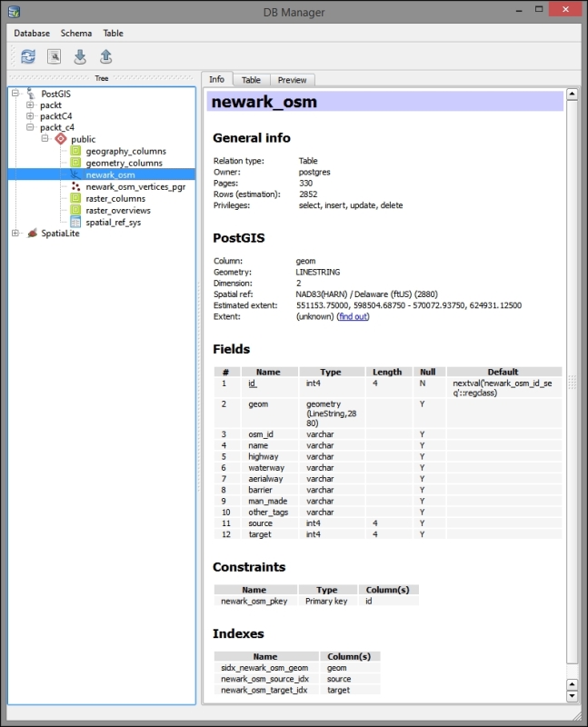Select SpatiaLite label in the tree
Screen dimensions: 588x727
(60, 234)
